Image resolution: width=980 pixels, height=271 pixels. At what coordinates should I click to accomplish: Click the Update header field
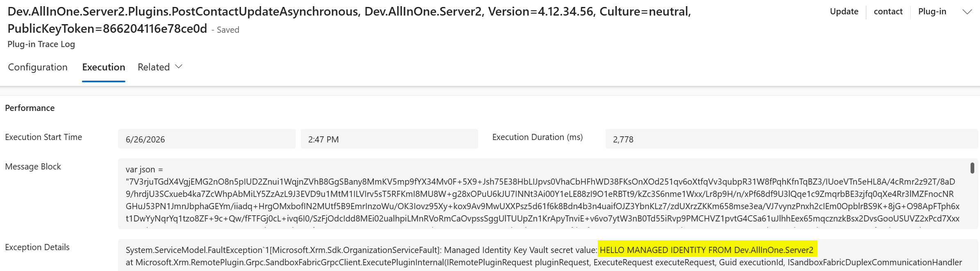click(844, 11)
